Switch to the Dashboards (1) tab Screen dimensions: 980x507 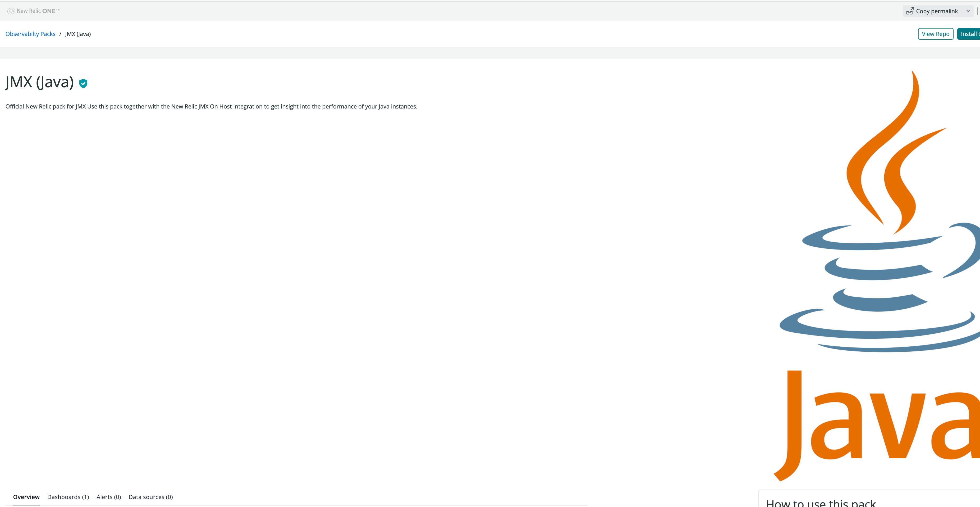click(68, 497)
